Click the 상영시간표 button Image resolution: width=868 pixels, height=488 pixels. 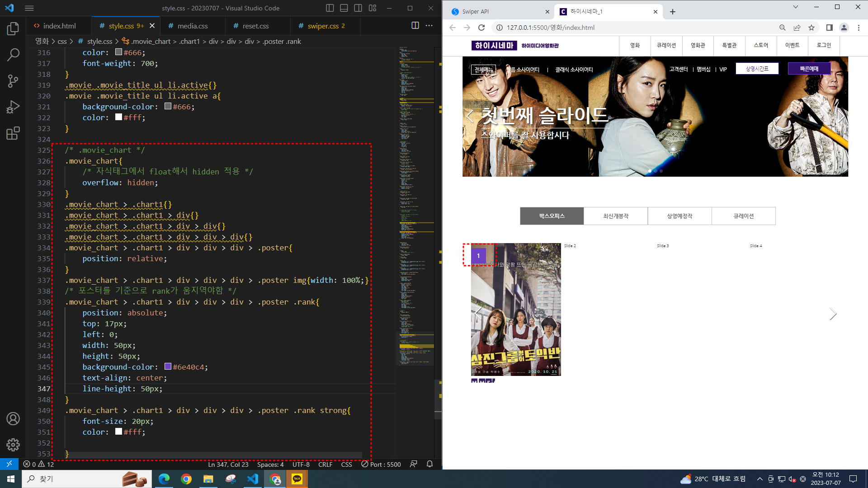tap(757, 69)
